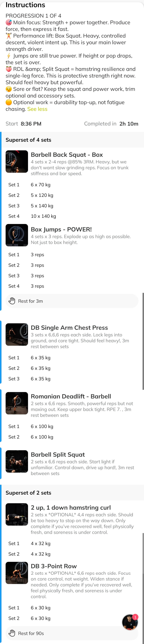Select DB Single Arm Chest Press Set 3

[72, 379]
